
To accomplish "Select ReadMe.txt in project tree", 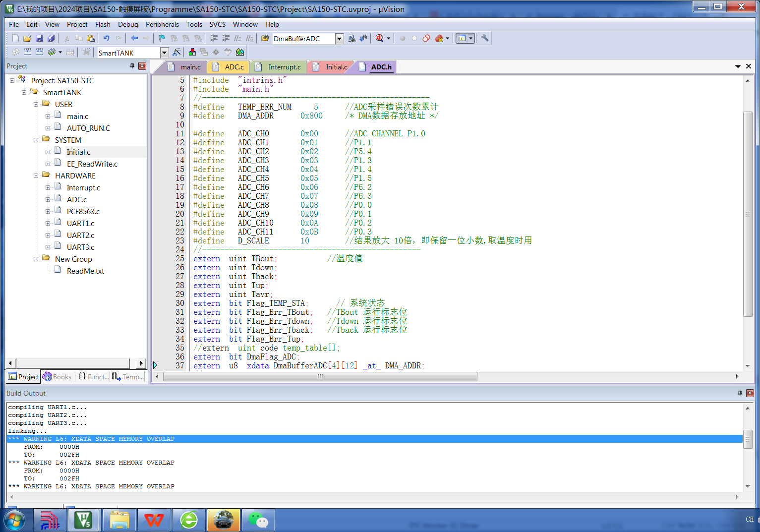I will 85,271.
